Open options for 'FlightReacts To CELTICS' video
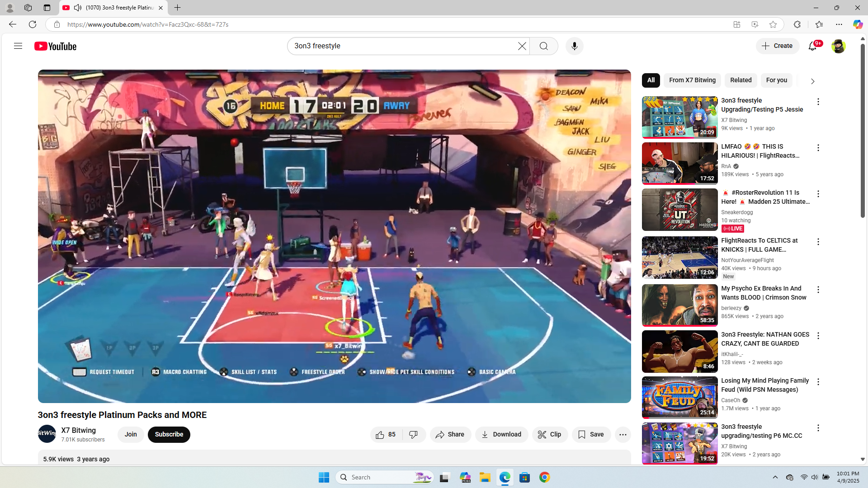868x488 pixels. (x=818, y=242)
